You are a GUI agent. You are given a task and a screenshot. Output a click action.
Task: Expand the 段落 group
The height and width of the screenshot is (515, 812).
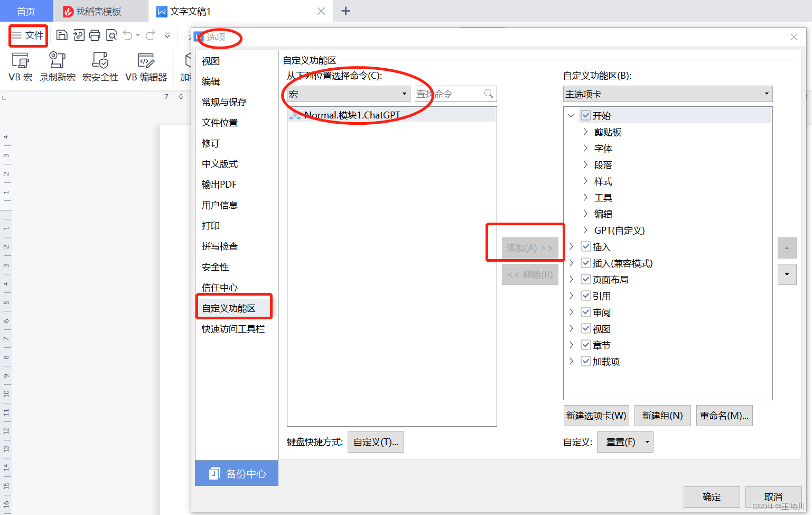[x=585, y=164]
